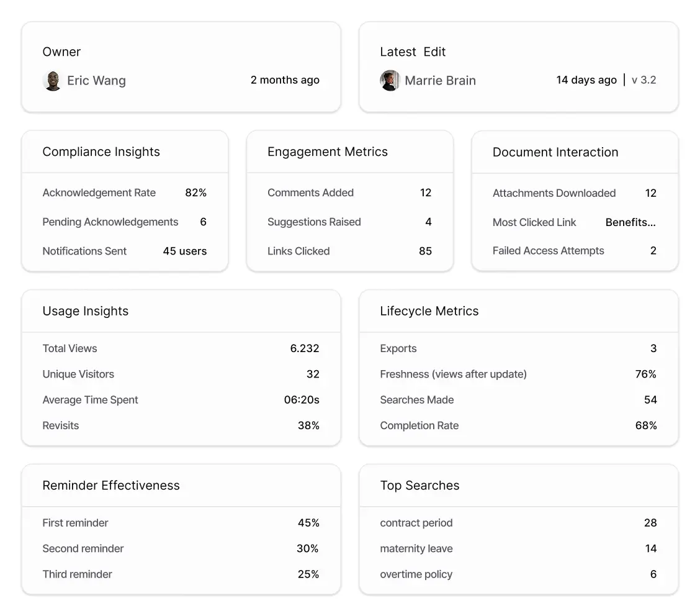The width and height of the screenshot is (700, 616).
Task: Click the Failed Access Attempts row
Action: click(x=574, y=250)
